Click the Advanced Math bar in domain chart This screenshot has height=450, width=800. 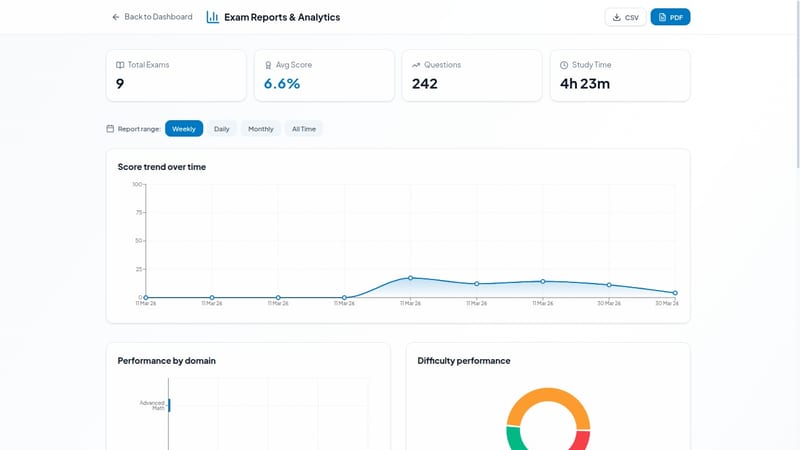coord(169,406)
